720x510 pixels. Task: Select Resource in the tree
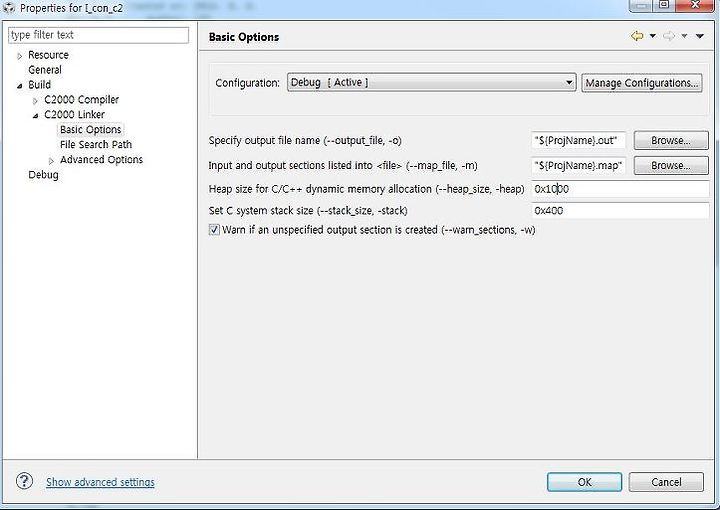click(x=48, y=55)
